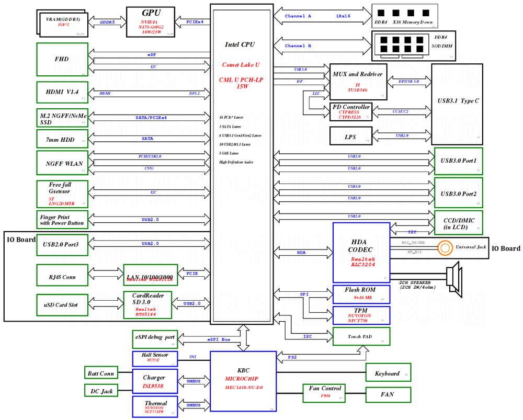Select the USB2.0 Port3 block
This screenshot has height=420, width=523.
[62, 245]
